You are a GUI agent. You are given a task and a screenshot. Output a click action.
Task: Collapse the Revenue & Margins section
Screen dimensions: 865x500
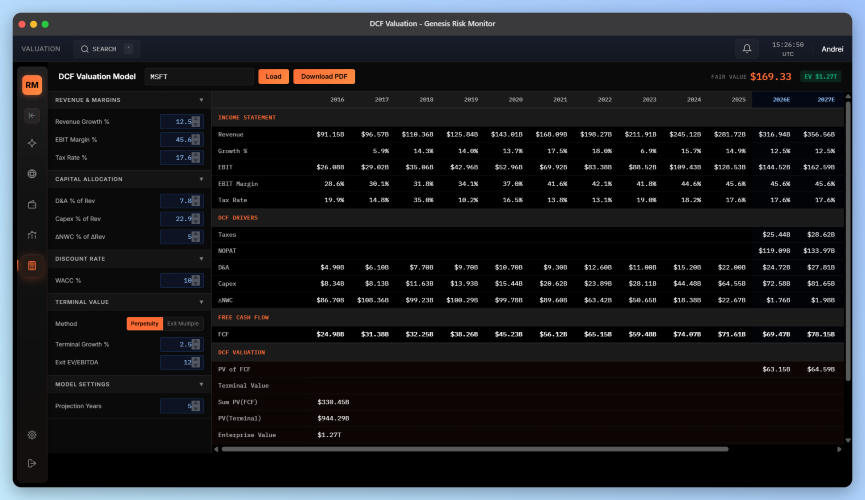point(201,100)
